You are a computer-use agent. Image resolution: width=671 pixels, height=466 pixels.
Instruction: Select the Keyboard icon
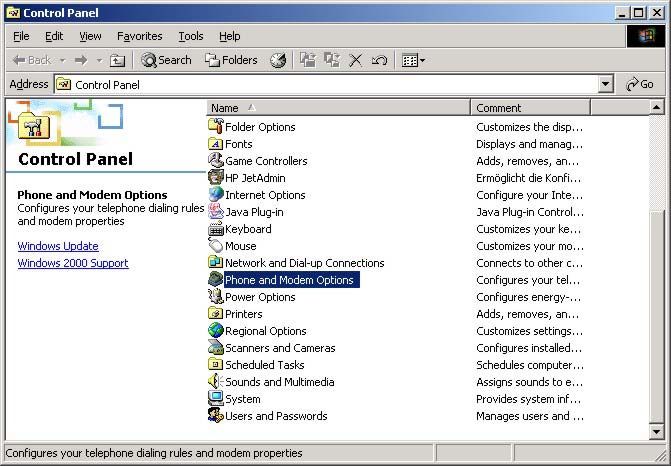(x=216, y=229)
